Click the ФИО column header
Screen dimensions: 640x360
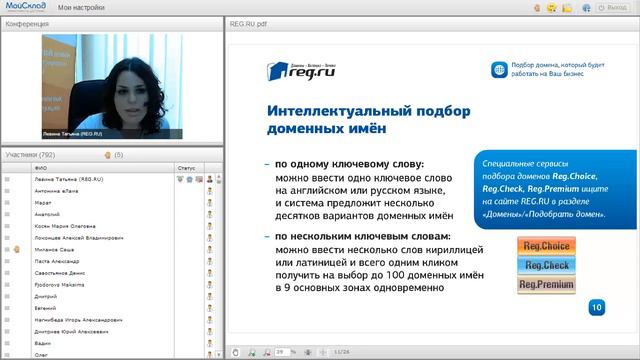click(x=103, y=168)
